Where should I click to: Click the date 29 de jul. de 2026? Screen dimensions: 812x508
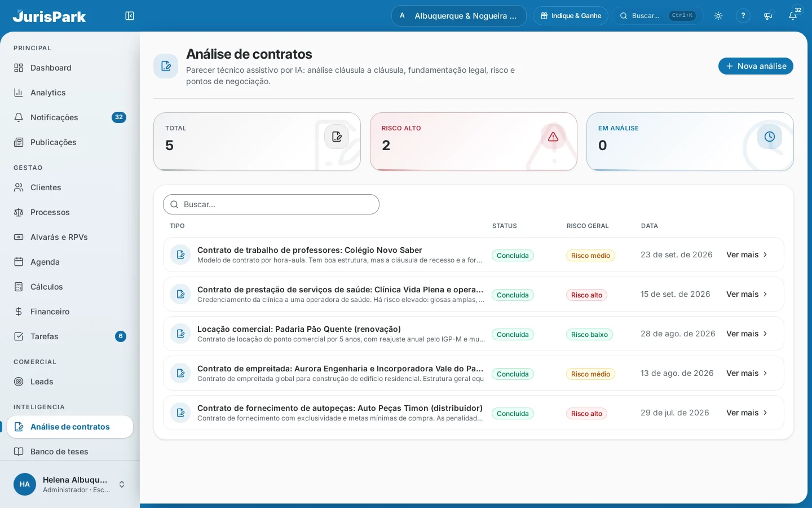tap(675, 413)
